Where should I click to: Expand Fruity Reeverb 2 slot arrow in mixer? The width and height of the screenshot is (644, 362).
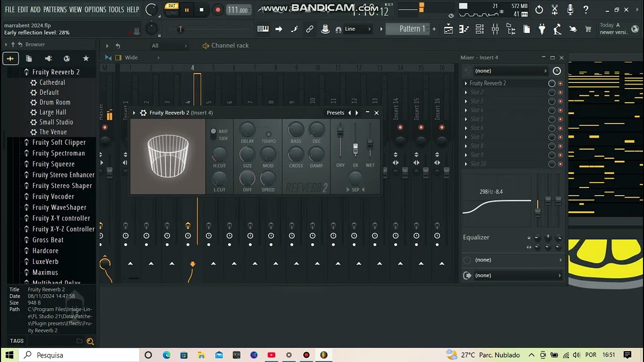coord(466,83)
